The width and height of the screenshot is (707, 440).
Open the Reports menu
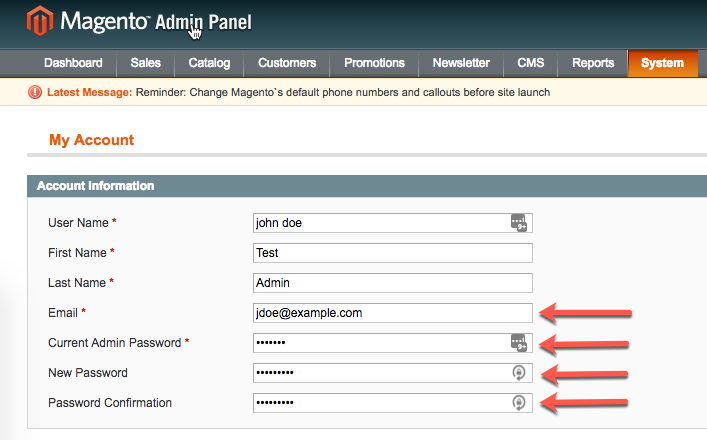(593, 63)
